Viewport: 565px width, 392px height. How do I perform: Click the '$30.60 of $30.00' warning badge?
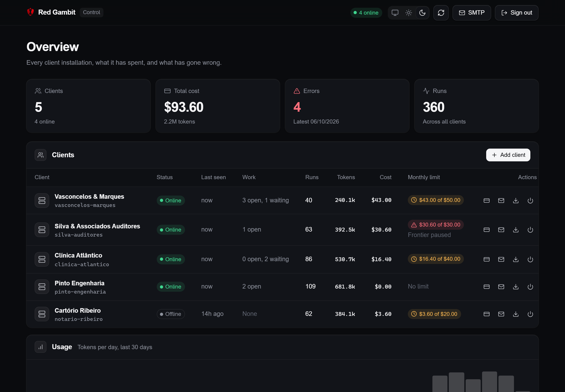(436, 225)
